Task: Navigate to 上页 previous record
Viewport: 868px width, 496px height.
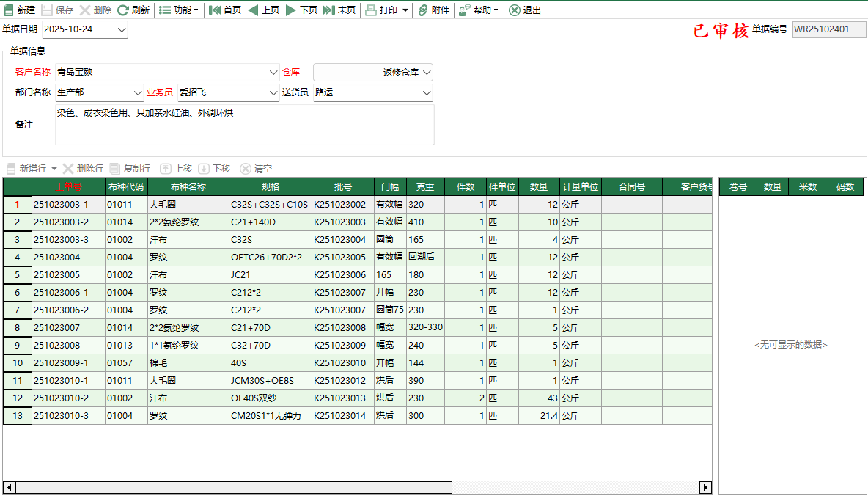Action: 253,10
